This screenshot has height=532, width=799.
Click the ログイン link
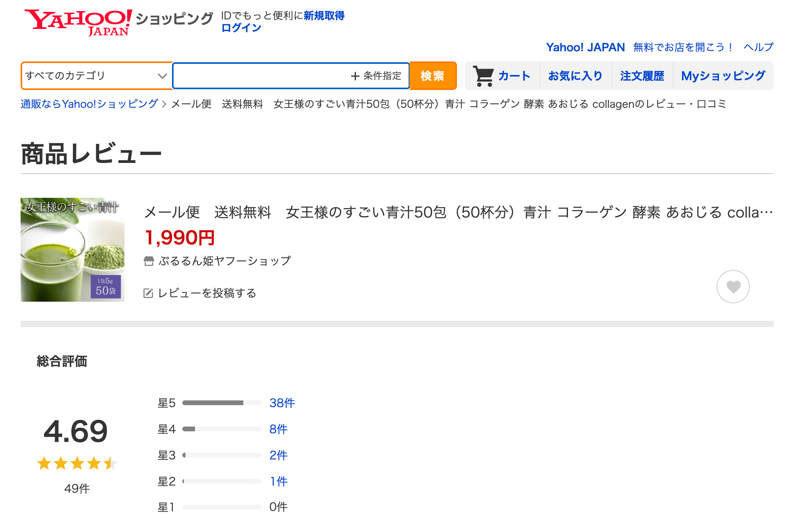click(241, 28)
